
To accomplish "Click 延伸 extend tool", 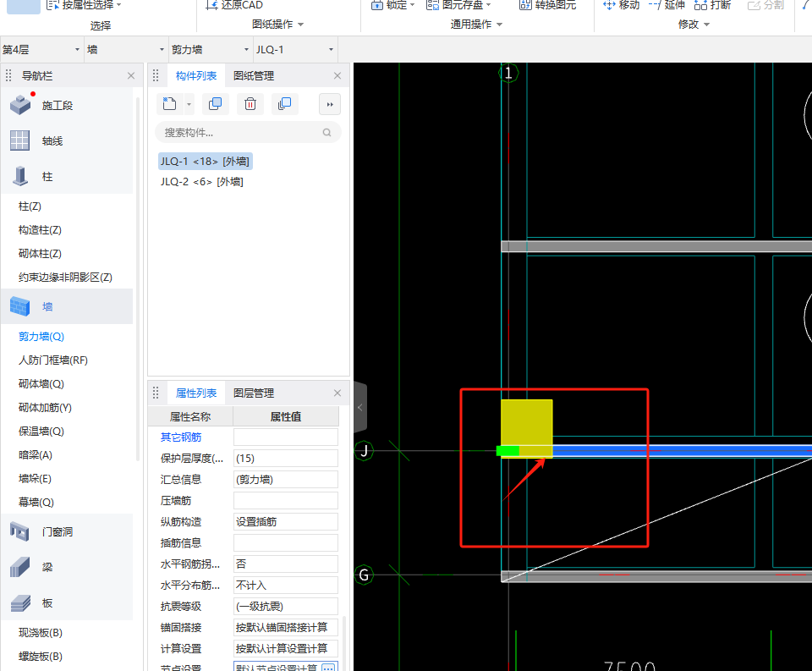I will tap(667, 5).
